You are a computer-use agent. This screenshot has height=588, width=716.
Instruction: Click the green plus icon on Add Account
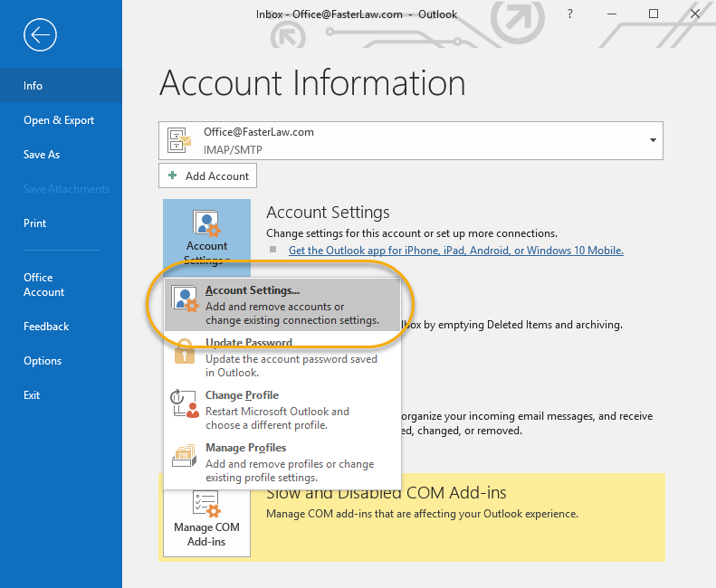click(x=173, y=175)
